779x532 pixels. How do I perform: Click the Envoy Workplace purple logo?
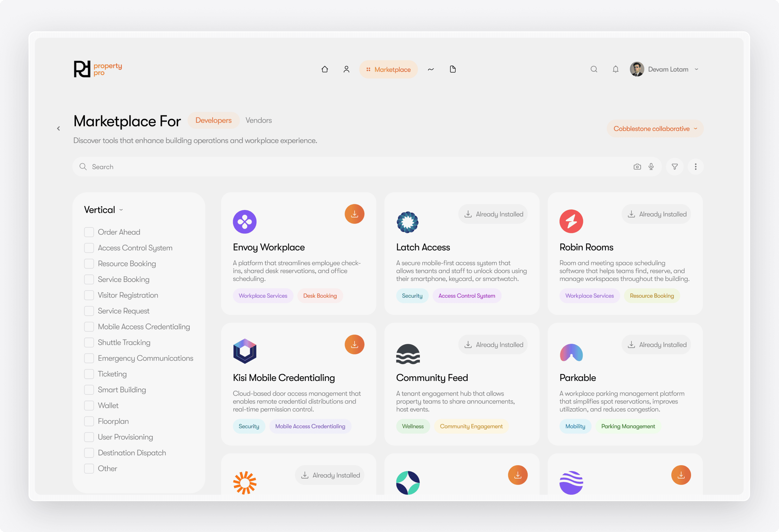coord(245,222)
